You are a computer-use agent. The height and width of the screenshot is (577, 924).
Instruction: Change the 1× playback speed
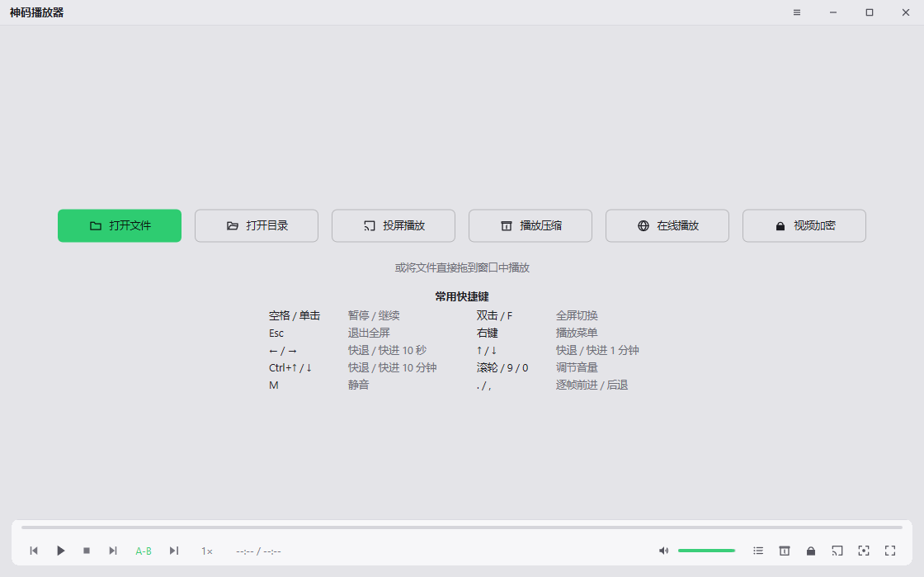pyautogui.click(x=207, y=551)
